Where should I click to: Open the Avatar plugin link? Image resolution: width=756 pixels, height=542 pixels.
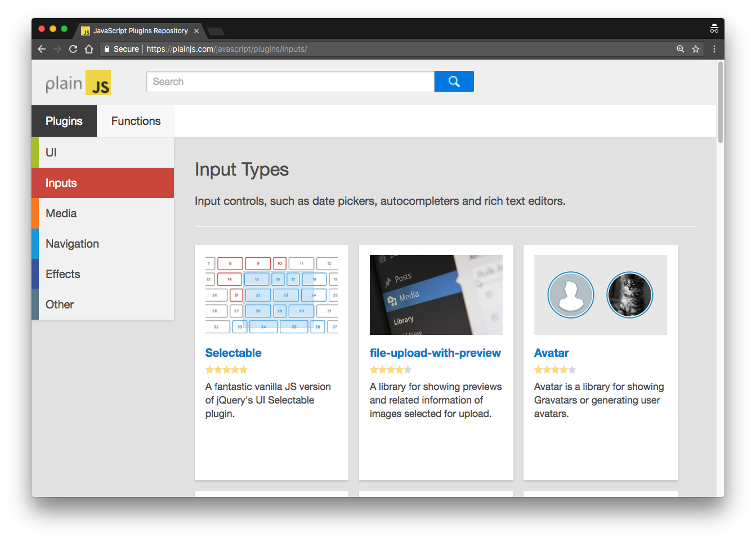pos(551,353)
